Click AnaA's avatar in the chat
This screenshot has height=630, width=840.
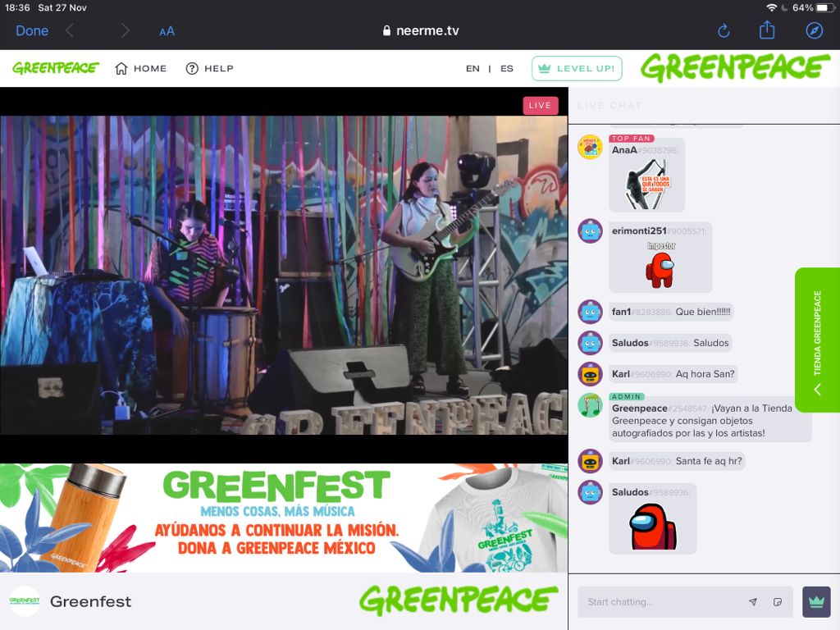point(590,149)
